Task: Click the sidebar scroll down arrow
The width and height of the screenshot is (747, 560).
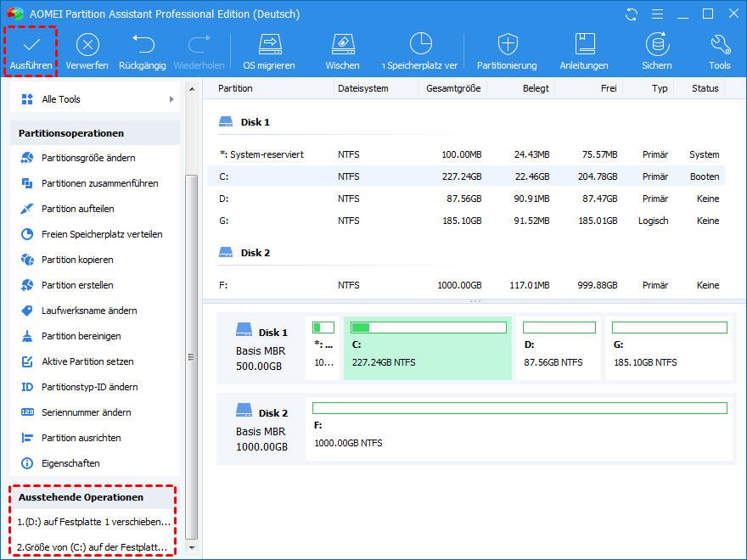Action: pos(192,548)
